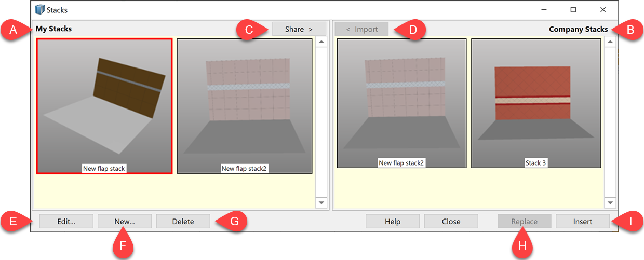Maximize the Stacks window

pos(573,9)
